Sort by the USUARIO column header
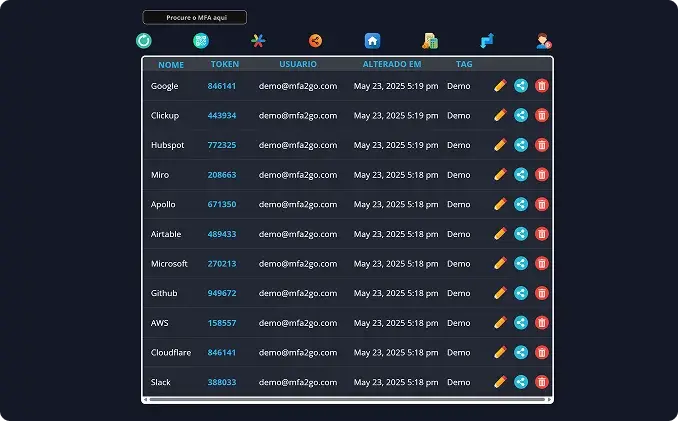This screenshot has width=678, height=421. (x=298, y=64)
